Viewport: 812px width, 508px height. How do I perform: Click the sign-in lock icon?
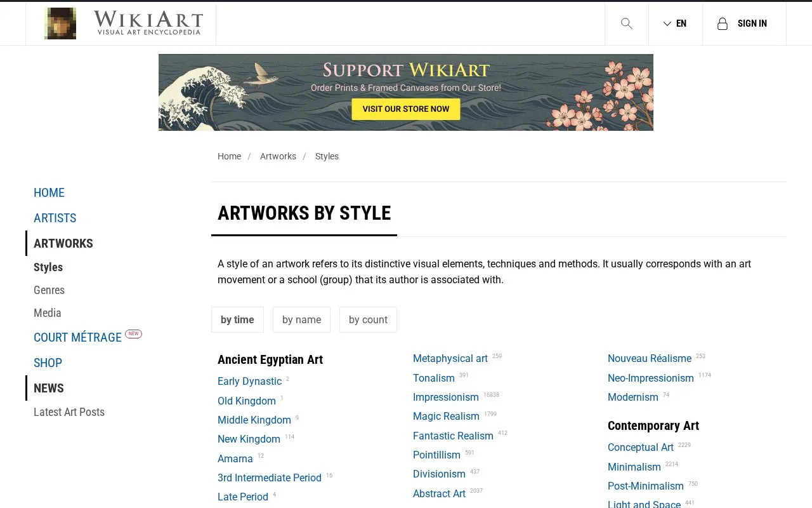click(x=722, y=23)
